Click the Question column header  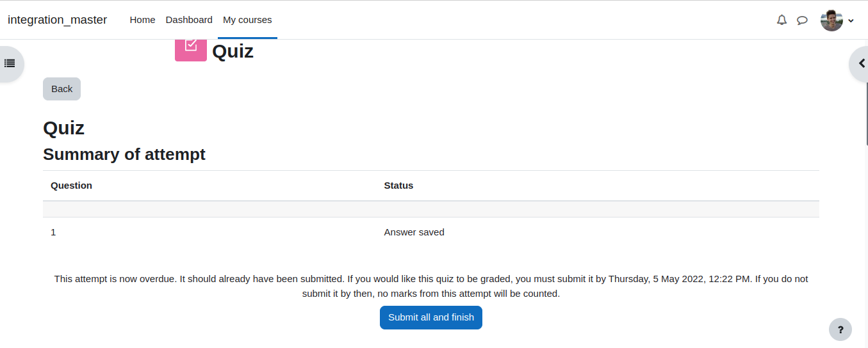(x=71, y=186)
